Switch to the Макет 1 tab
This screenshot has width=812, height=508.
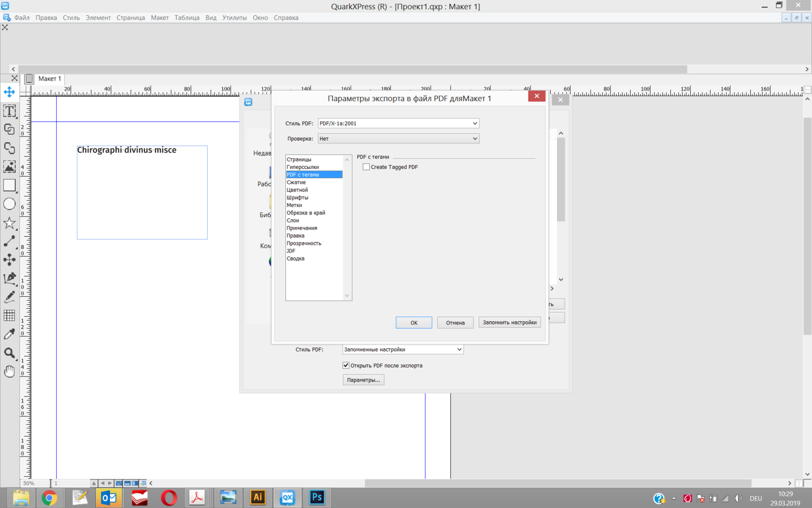click(x=49, y=79)
